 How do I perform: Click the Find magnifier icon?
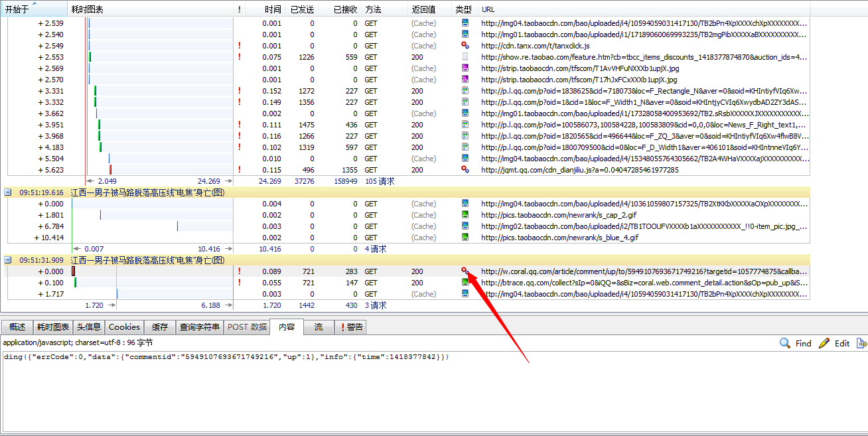coord(785,343)
